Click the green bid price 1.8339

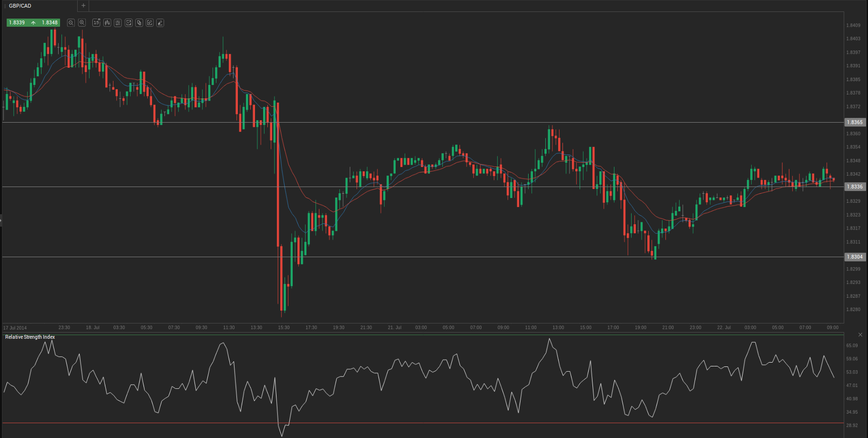(17, 22)
